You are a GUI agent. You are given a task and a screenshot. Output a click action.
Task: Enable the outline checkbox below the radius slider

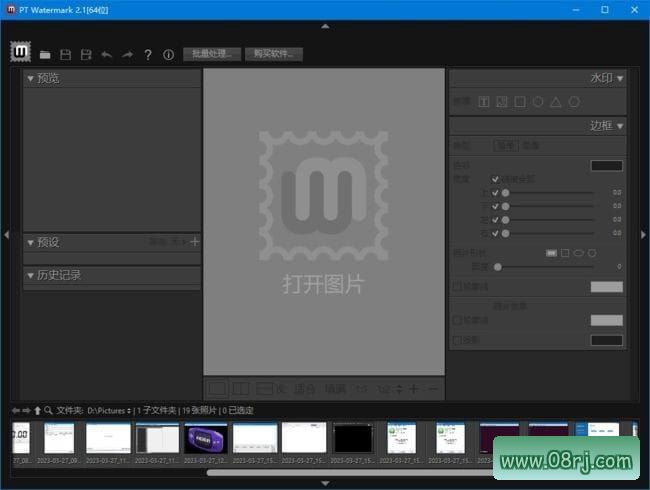click(457, 286)
